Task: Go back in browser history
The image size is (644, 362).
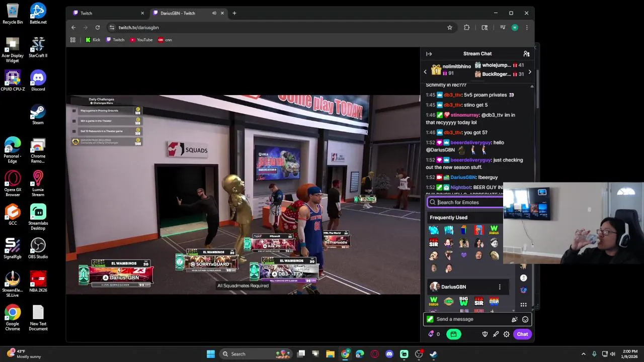Action: click(x=73, y=28)
